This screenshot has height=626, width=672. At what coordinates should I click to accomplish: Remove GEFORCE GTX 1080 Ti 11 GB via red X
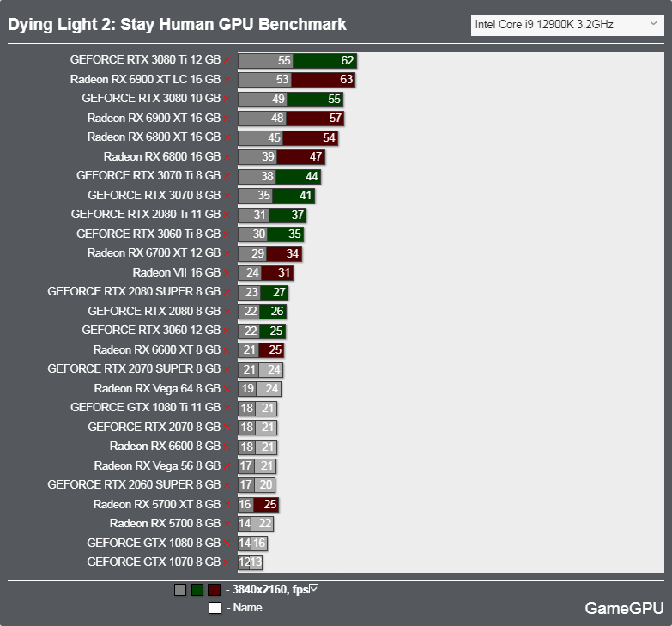coord(227,408)
